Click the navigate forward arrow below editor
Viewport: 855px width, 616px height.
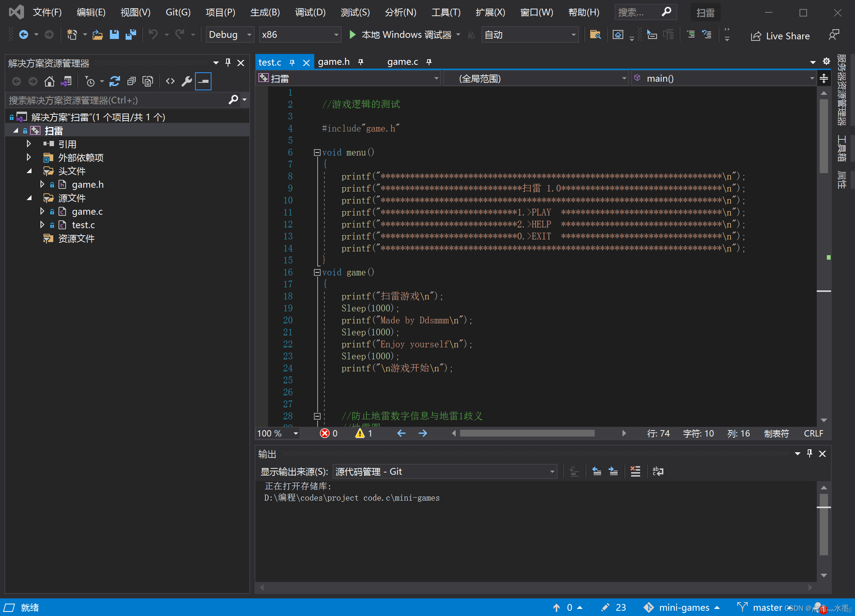[423, 433]
